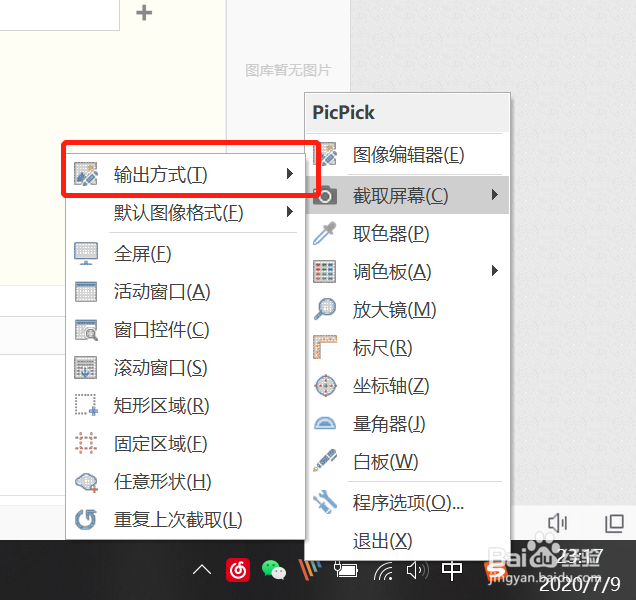Select 退出(X) to quit PicPick
The image size is (636, 600).
[408, 540]
